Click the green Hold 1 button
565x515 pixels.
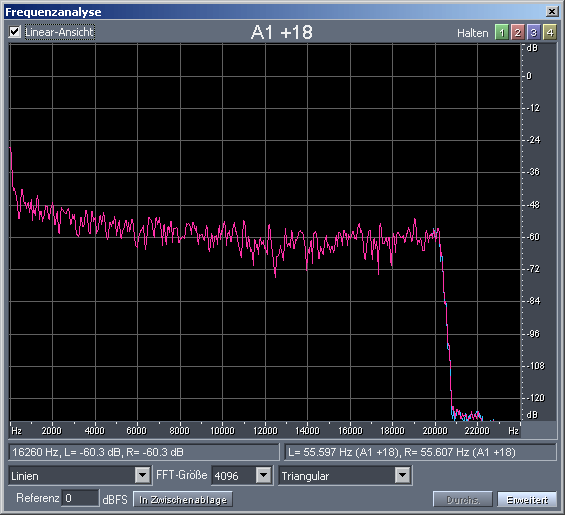(x=502, y=33)
